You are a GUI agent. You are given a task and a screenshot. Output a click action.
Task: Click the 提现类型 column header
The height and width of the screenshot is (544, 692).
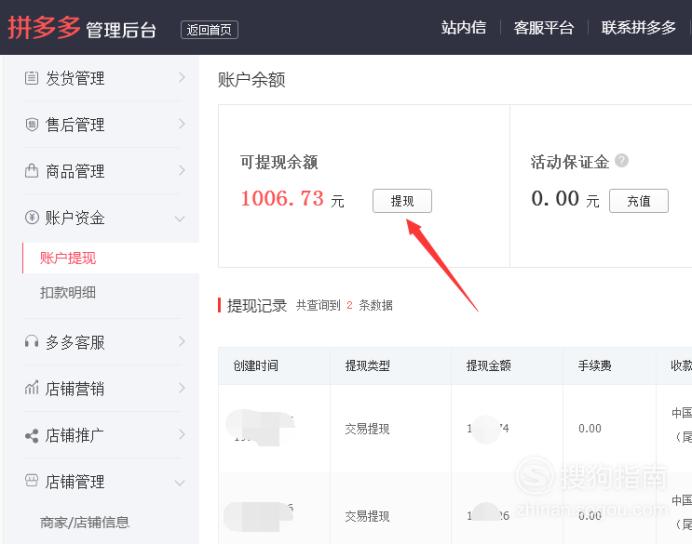coord(368,365)
